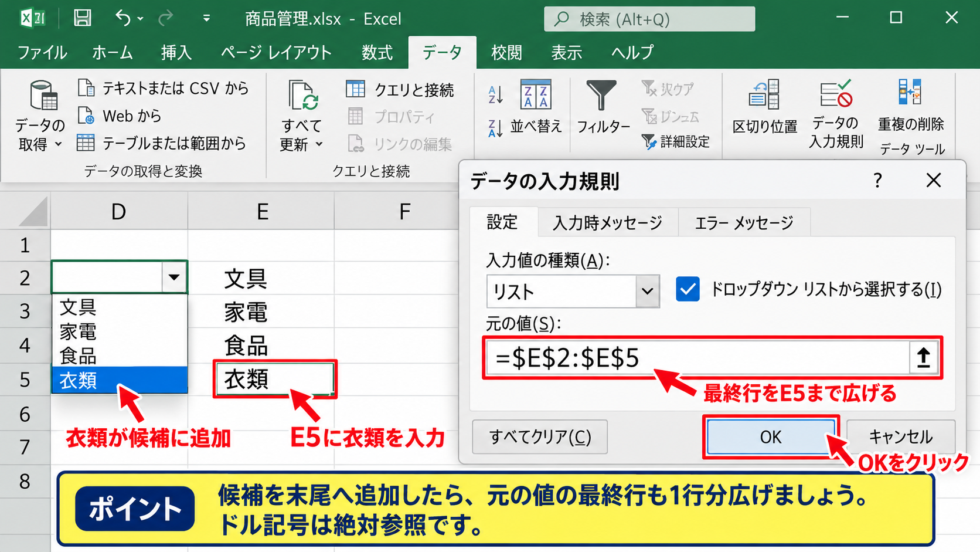Click 詳細設定 advanced filter
The width and height of the screenshot is (980, 552).
point(676,141)
